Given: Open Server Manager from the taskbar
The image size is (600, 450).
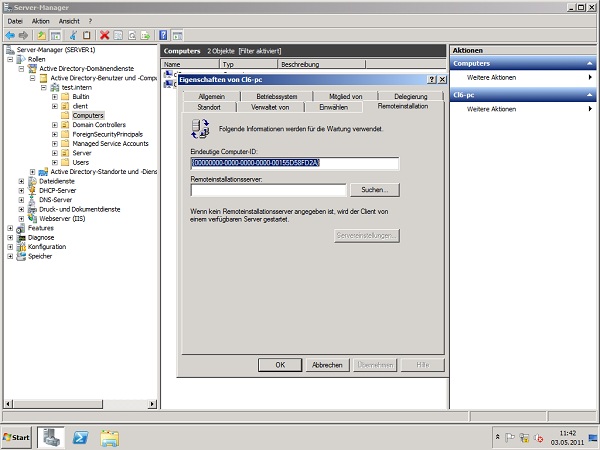Looking at the screenshot, I should coord(51,437).
